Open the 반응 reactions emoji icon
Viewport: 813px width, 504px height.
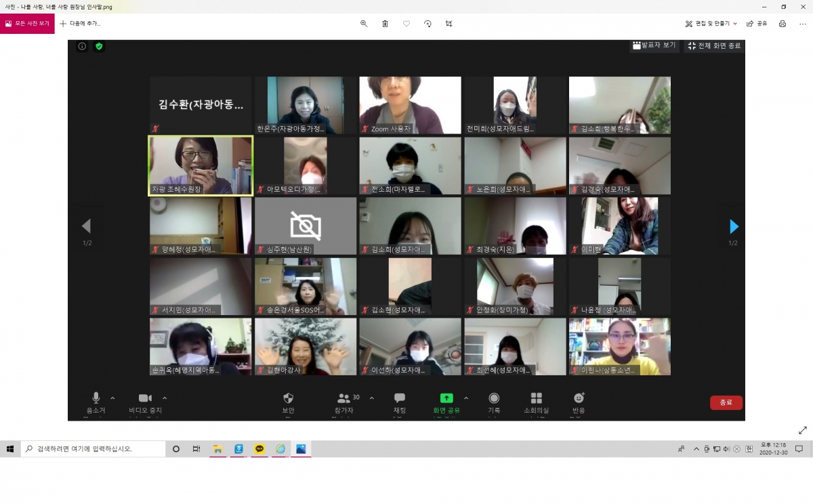click(x=579, y=398)
